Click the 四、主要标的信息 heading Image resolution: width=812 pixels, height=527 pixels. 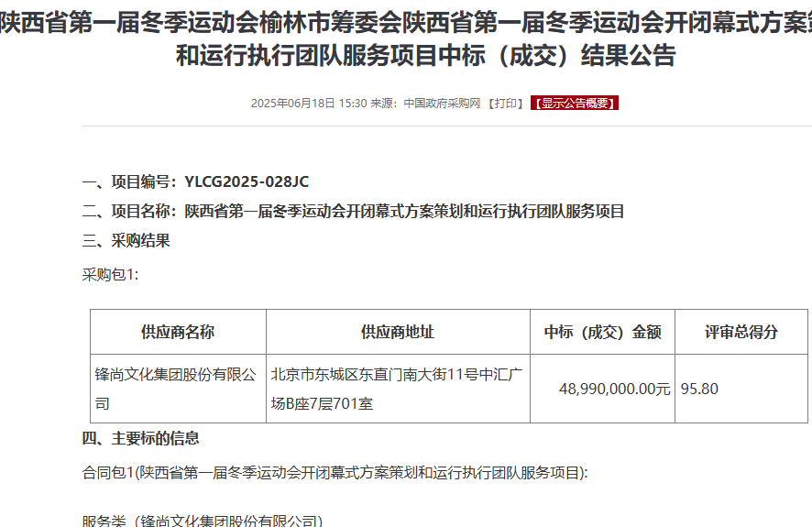coord(140,438)
